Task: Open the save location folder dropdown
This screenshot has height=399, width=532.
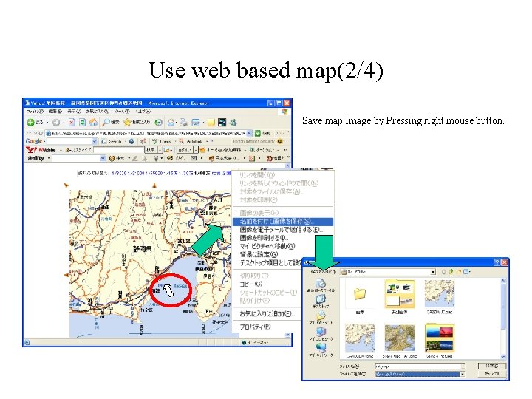Action: (x=433, y=272)
